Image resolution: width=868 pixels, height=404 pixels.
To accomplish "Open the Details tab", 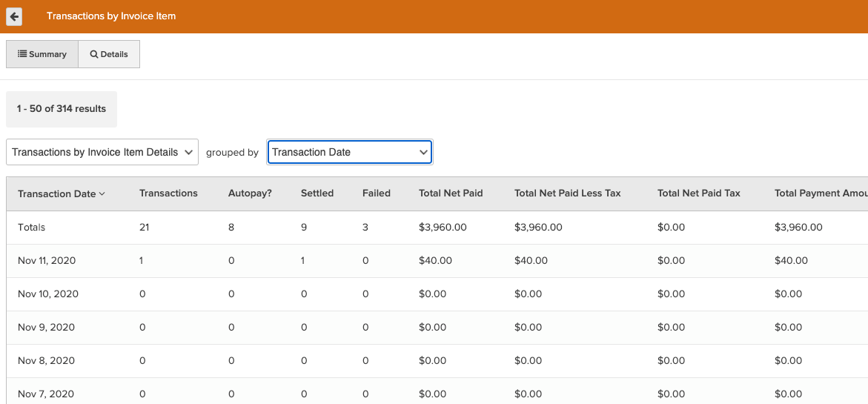I will 109,54.
